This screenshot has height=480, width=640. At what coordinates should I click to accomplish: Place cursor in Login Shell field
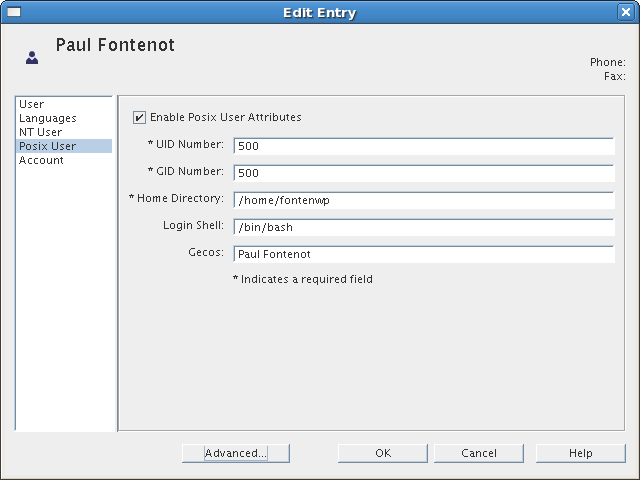[x=424, y=227]
